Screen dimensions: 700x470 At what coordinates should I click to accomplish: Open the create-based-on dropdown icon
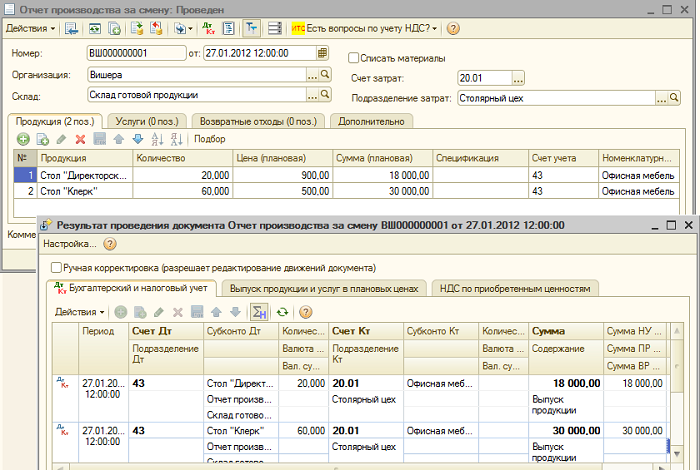pos(183,29)
